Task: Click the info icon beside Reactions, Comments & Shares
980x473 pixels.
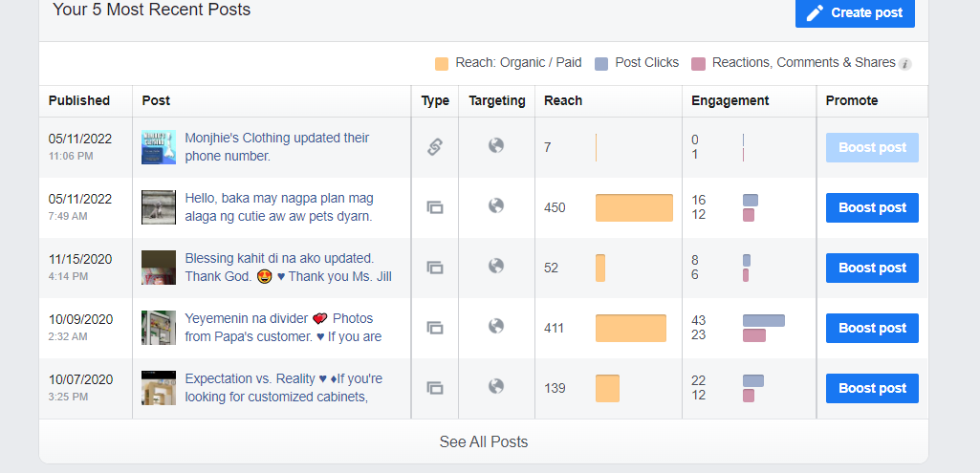Action: pos(905,64)
